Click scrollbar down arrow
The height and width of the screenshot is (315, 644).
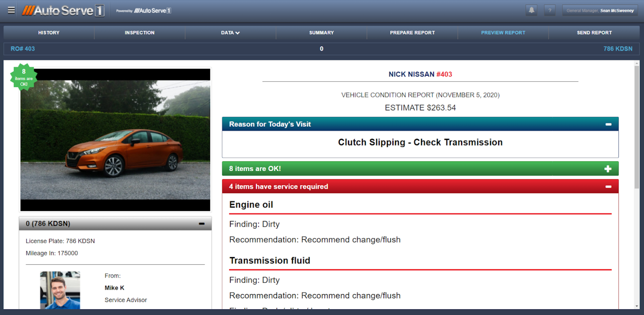click(x=637, y=306)
